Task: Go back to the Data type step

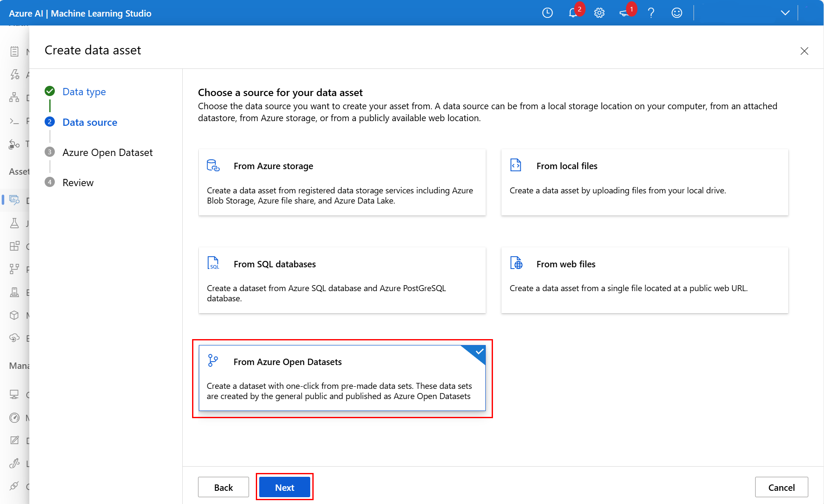Action: coord(84,91)
